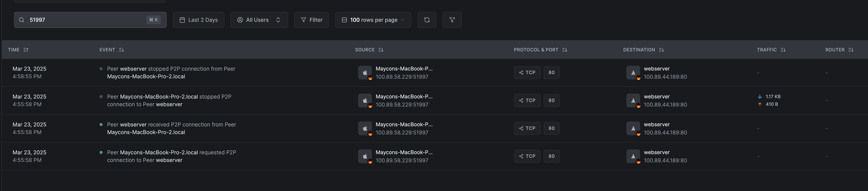Click the webserver peer icon in first row
This screenshot has height=191, width=868.
(633, 73)
